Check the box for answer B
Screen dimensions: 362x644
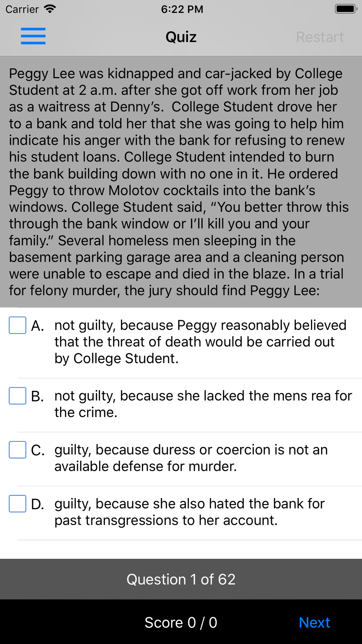tap(17, 396)
